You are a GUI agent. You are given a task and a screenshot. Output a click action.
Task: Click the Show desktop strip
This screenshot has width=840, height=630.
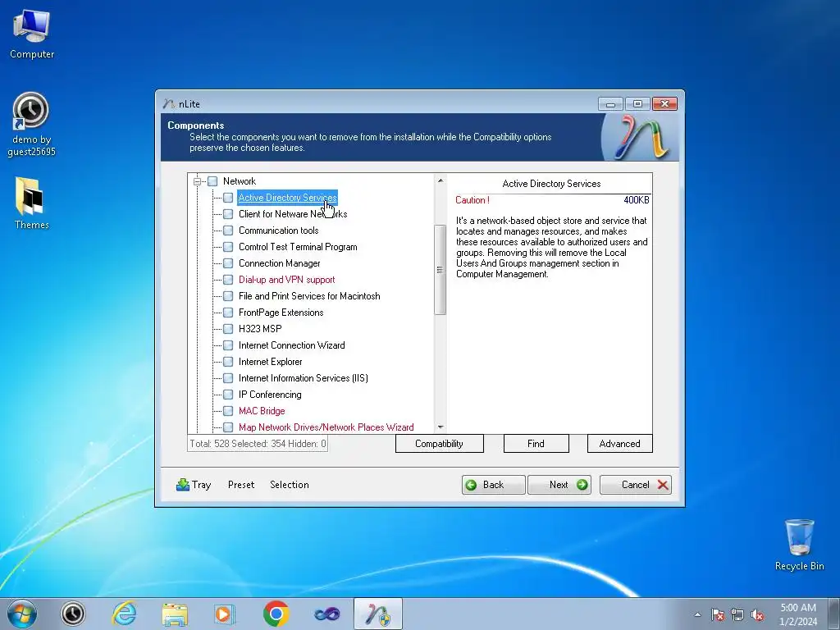point(833,614)
